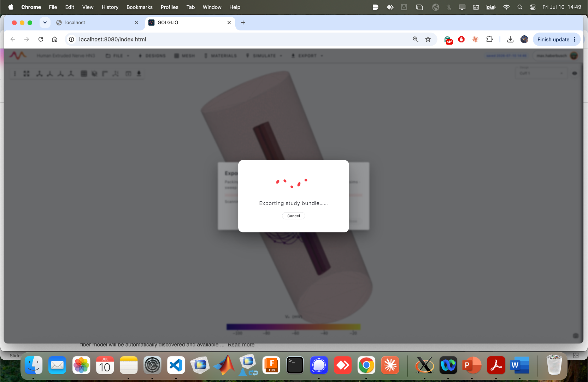Expand the SIMULATE dropdown menu
Screen dimensions: 588x382
point(264,56)
